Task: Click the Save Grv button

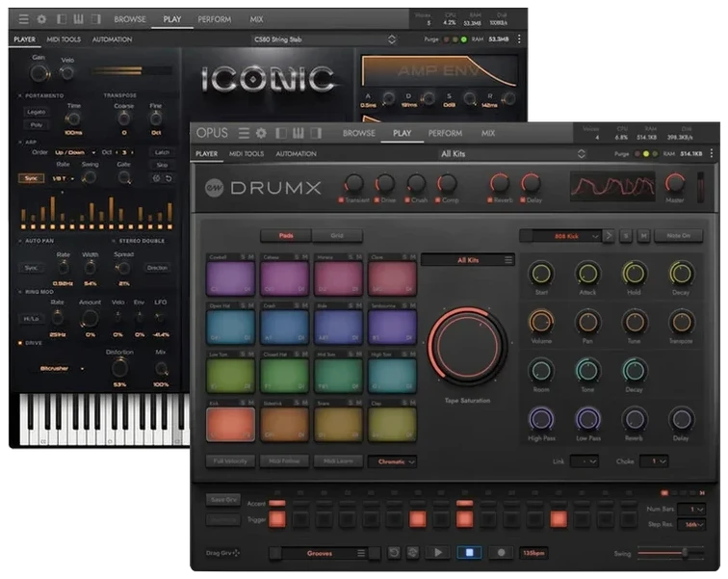Action: click(x=223, y=500)
